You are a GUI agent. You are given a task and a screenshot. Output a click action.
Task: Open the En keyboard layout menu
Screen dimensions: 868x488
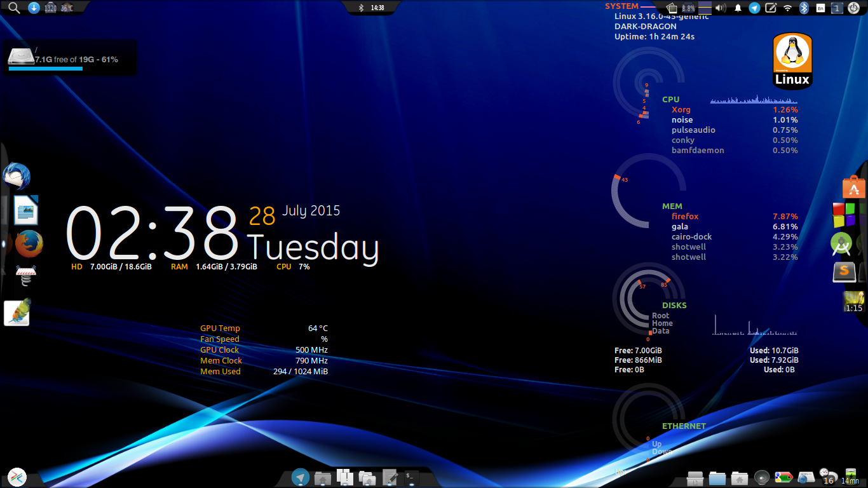821,8
